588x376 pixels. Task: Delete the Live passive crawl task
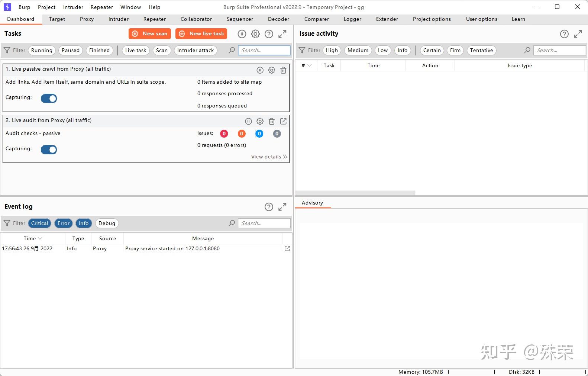[x=283, y=70]
